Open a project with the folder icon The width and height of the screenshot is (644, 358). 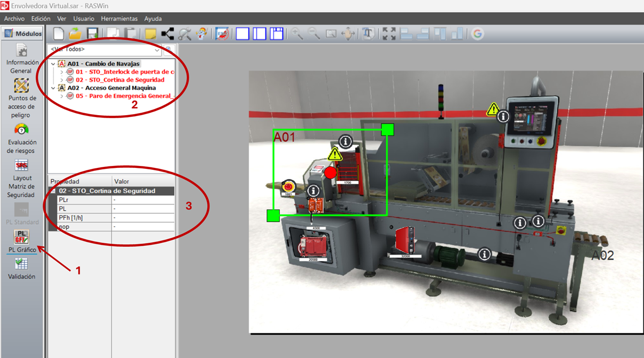tap(75, 34)
